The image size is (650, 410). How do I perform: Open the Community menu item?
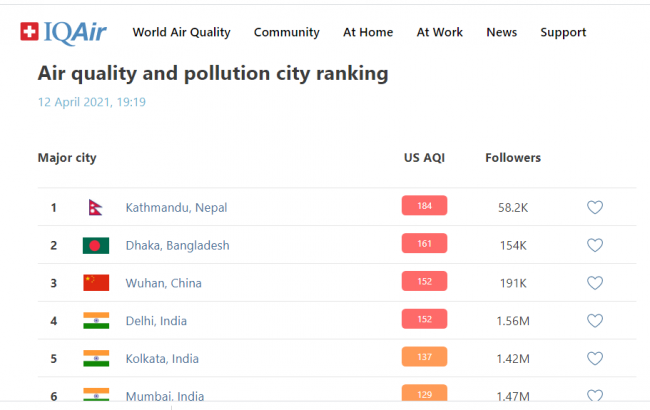(286, 32)
